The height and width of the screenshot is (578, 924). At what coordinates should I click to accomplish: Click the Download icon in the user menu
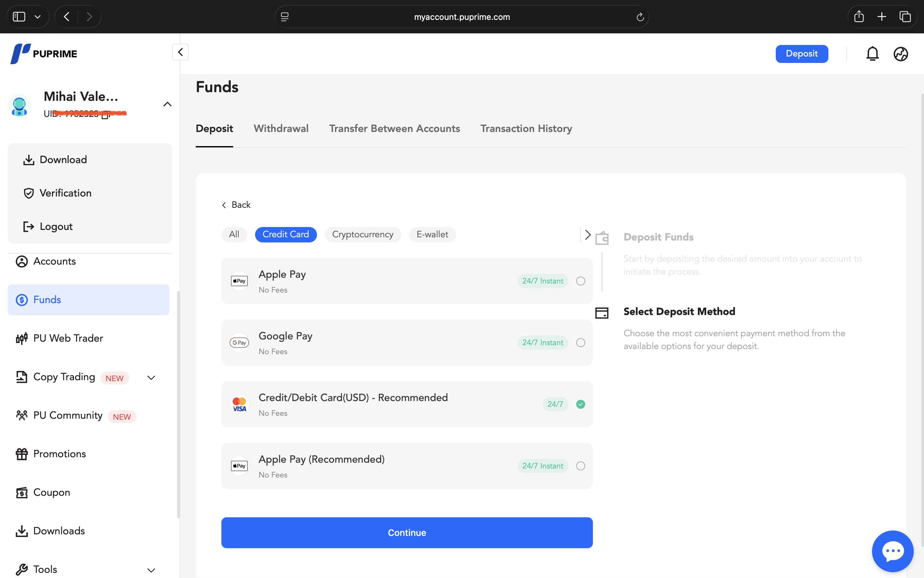[29, 160]
